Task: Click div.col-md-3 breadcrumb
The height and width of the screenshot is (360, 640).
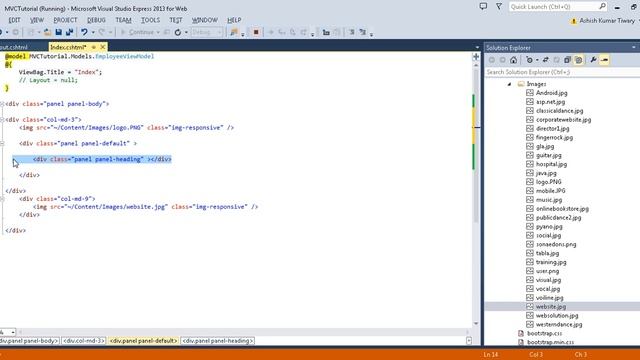Action: pyautogui.click(x=84, y=341)
